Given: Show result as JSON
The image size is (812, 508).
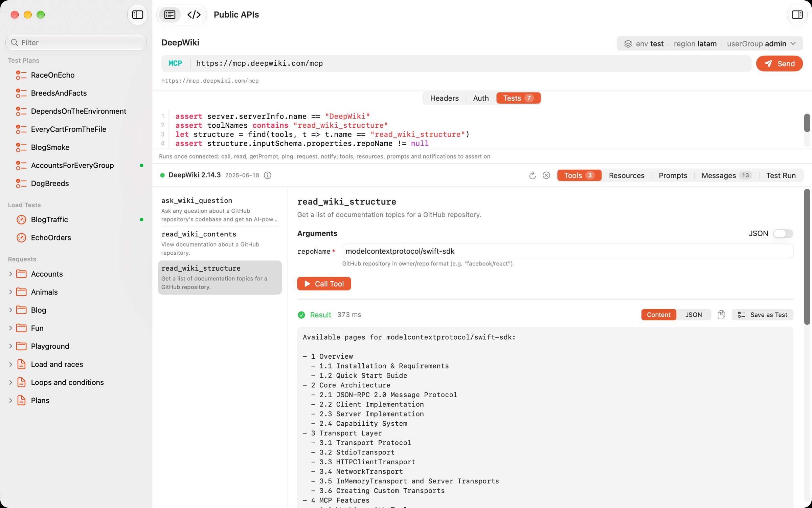Looking at the screenshot, I should [x=694, y=315].
